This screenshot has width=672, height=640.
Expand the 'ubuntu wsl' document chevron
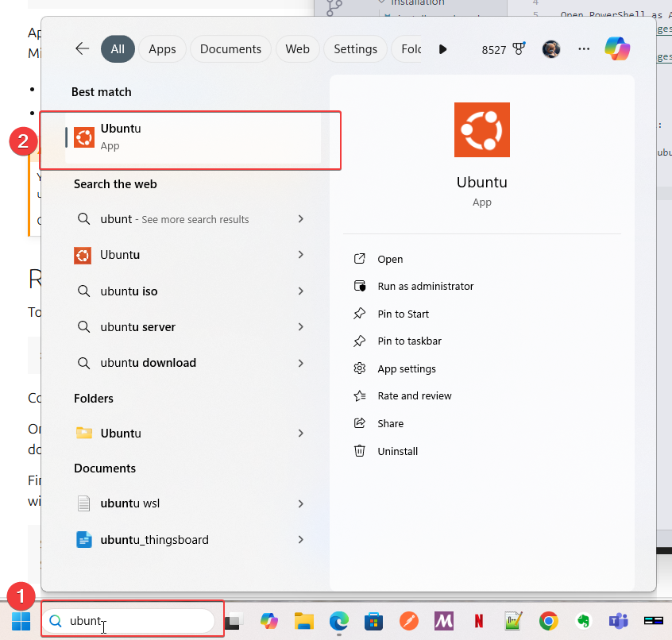(x=300, y=503)
